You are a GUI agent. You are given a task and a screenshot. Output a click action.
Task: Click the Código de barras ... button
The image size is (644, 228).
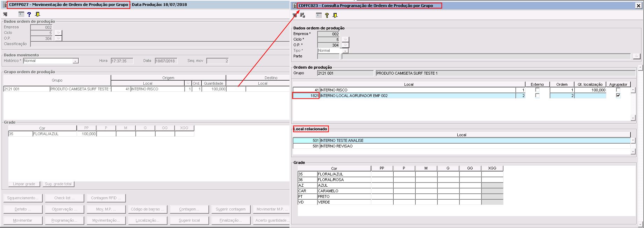tap(148, 209)
